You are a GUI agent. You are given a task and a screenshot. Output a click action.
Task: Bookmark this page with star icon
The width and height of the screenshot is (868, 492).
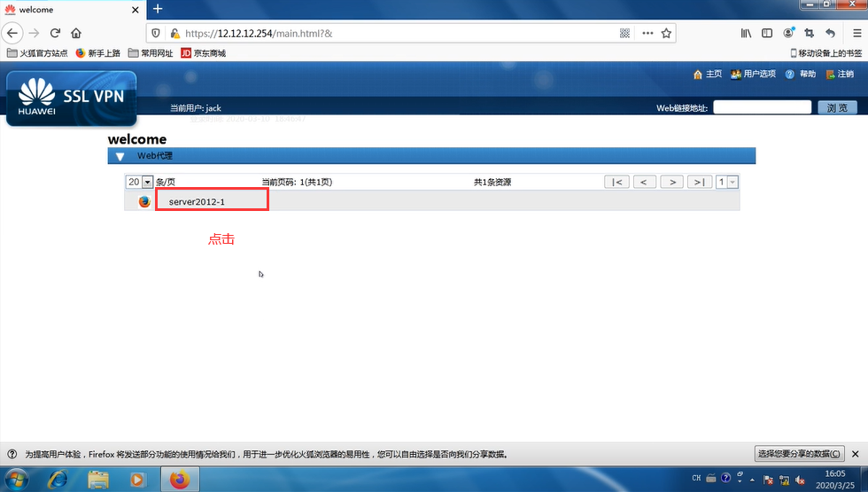tap(666, 34)
